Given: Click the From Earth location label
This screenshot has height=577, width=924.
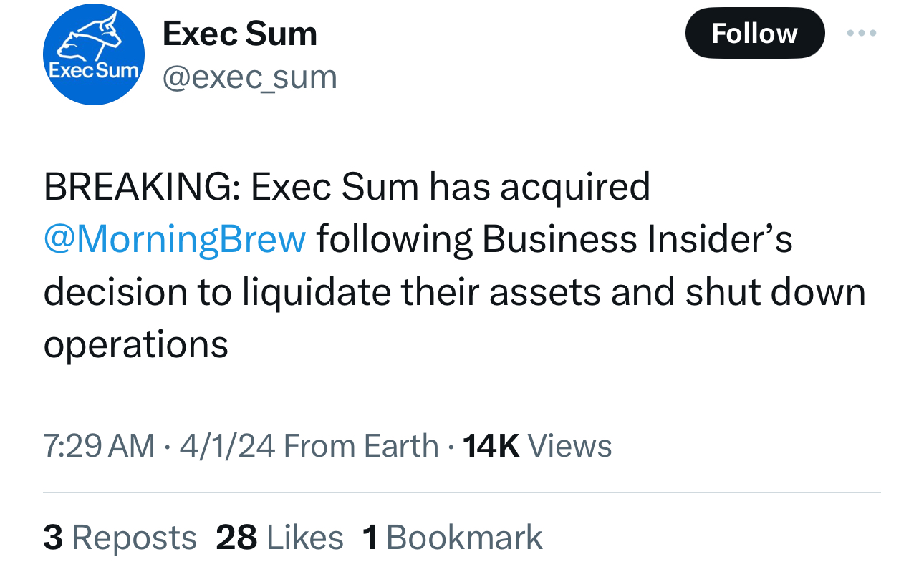Looking at the screenshot, I should pos(361,446).
